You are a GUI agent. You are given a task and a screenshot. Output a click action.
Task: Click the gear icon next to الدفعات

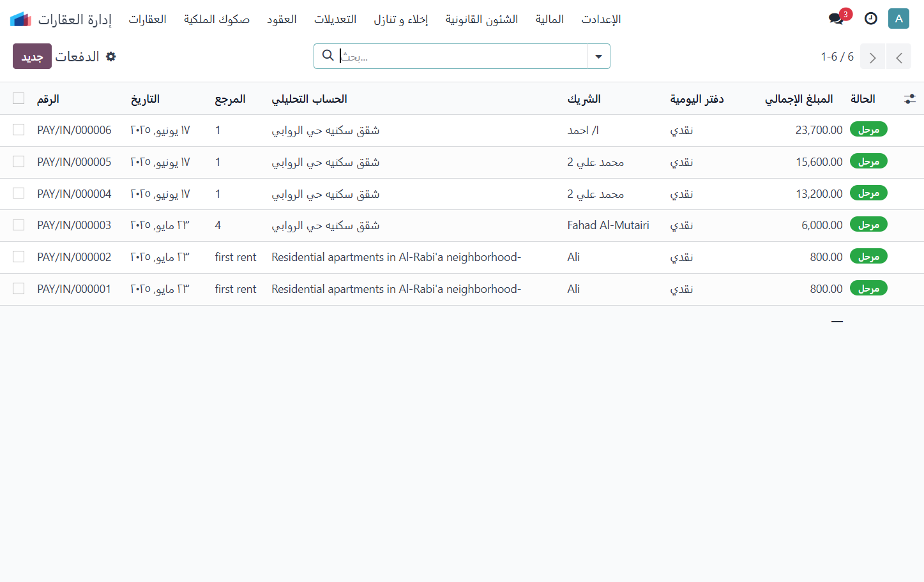111,57
